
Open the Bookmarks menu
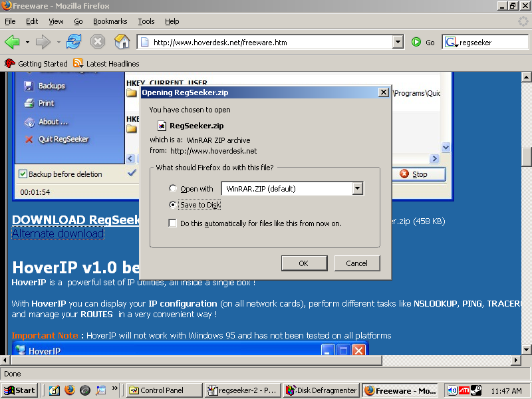click(110, 21)
